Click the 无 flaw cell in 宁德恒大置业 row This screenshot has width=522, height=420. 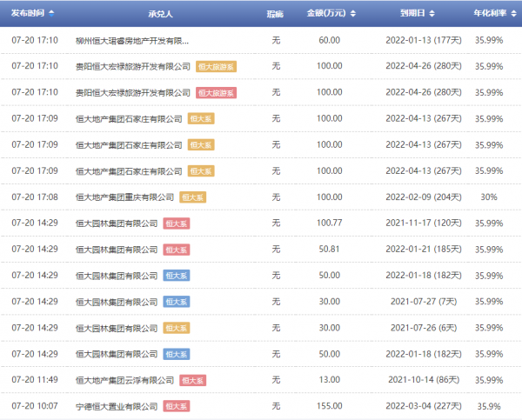(x=276, y=406)
